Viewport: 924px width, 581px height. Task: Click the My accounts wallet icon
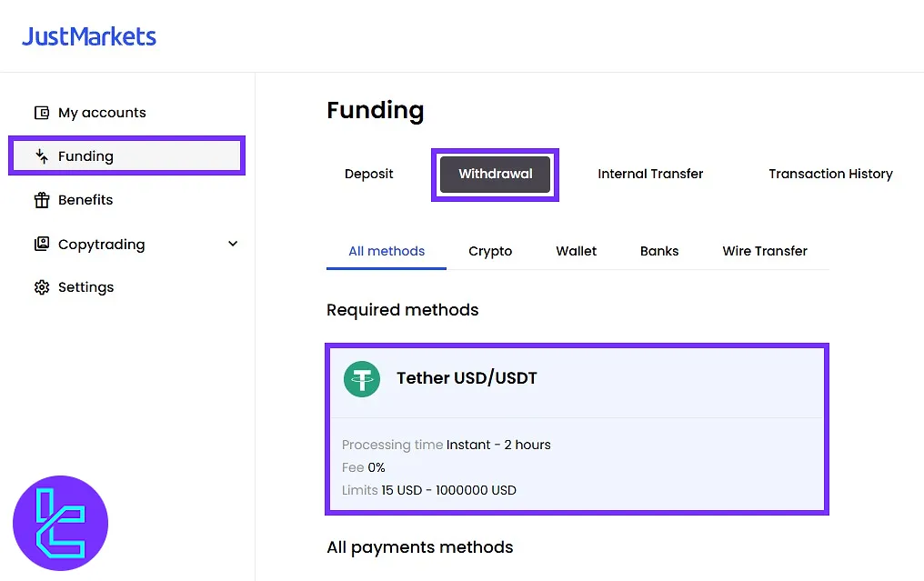pyautogui.click(x=42, y=113)
